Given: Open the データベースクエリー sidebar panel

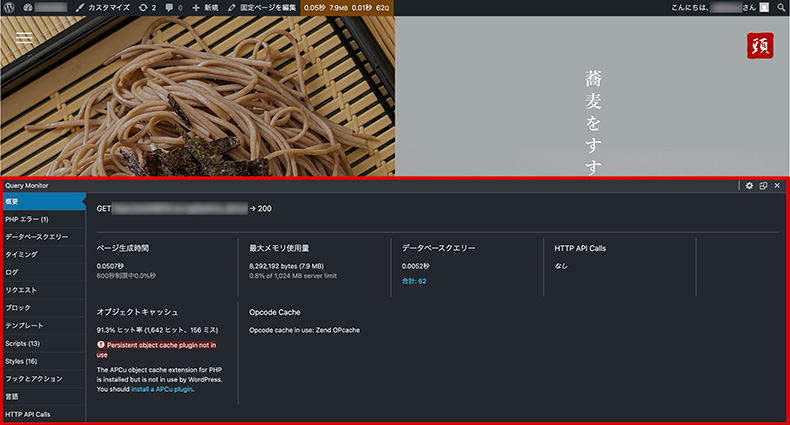Looking at the screenshot, I should coord(44,237).
